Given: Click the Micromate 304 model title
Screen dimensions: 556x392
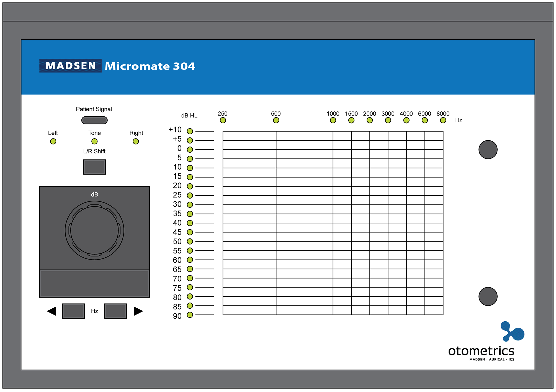Looking at the screenshot, I should pos(150,66).
